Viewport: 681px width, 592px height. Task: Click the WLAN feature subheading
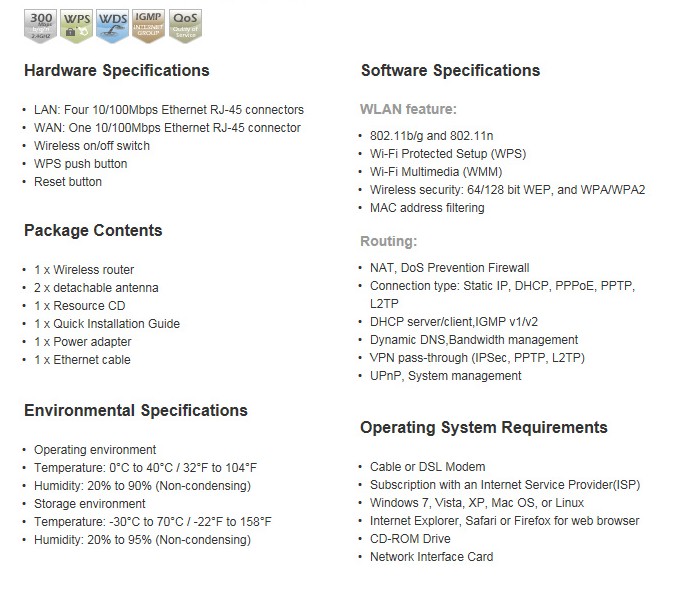408,109
